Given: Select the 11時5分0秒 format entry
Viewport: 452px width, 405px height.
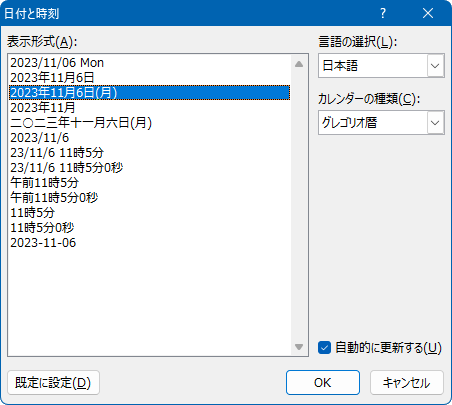Looking at the screenshot, I should [150, 228].
